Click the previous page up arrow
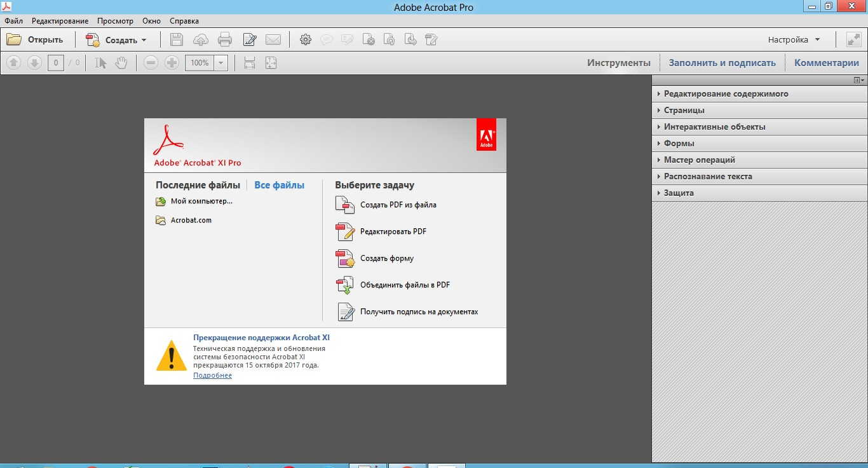The image size is (868, 468). click(14, 62)
